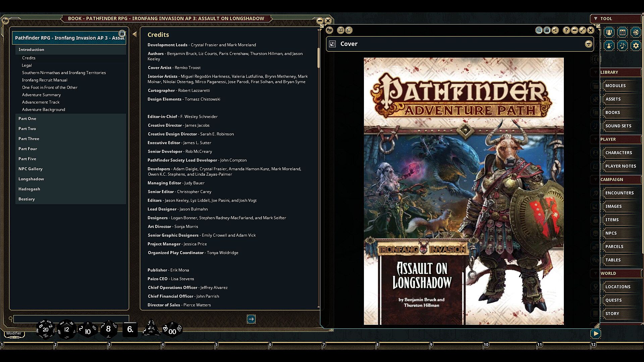Image resolution: width=644 pixels, height=362 pixels.
Task: Open the Longshadow chapter
Action: (x=70, y=179)
